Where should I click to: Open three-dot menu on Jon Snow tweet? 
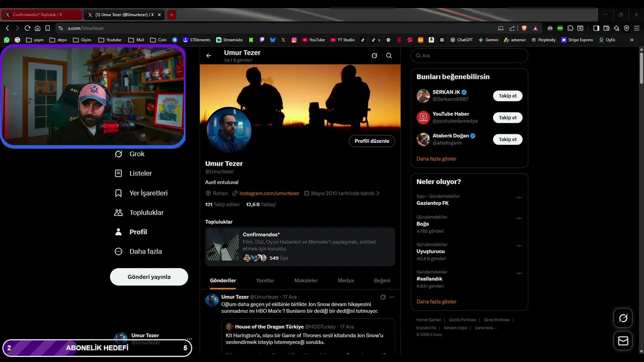(x=392, y=297)
